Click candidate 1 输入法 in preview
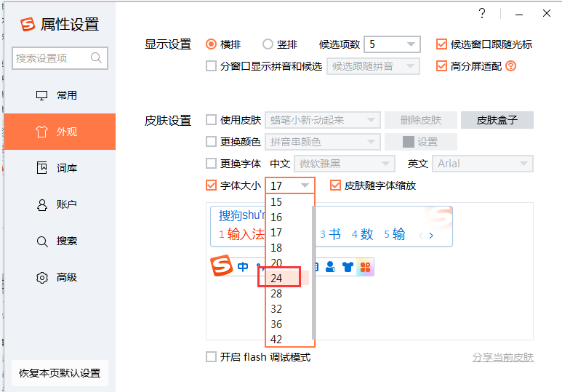 [241, 234]
